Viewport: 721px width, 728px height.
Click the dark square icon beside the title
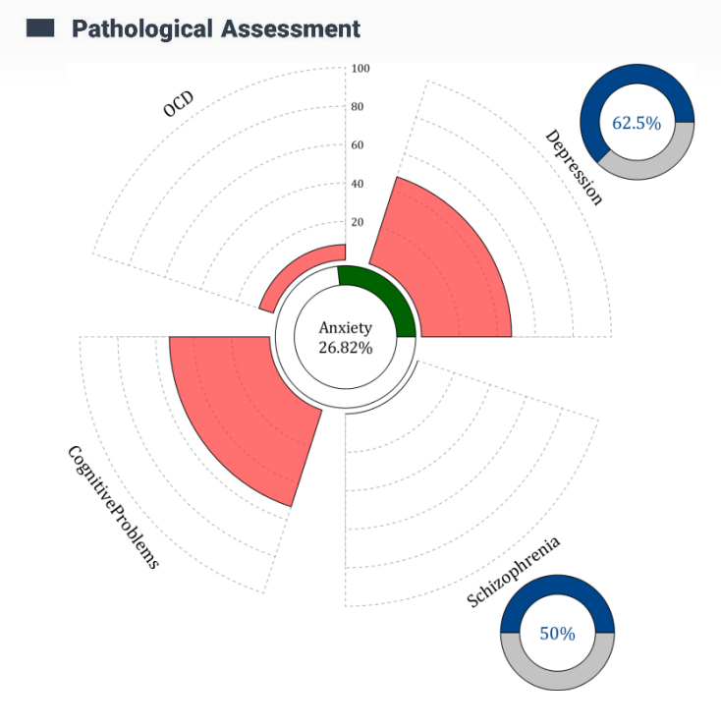click(39, 29)
